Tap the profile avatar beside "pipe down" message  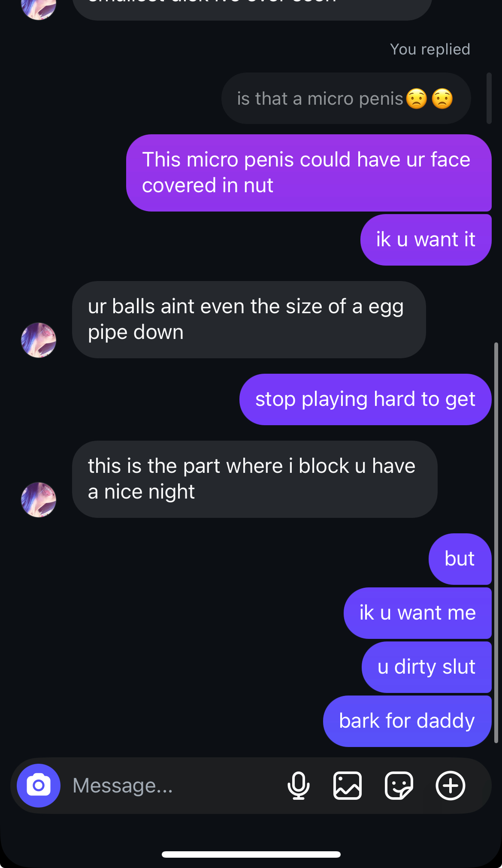pyautogui.click(x=39, y=340)
